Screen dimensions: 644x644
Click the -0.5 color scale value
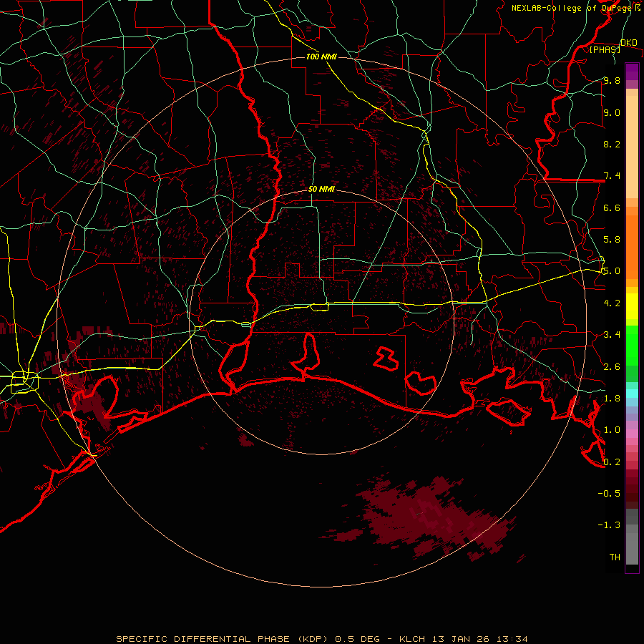click(609, 494)
